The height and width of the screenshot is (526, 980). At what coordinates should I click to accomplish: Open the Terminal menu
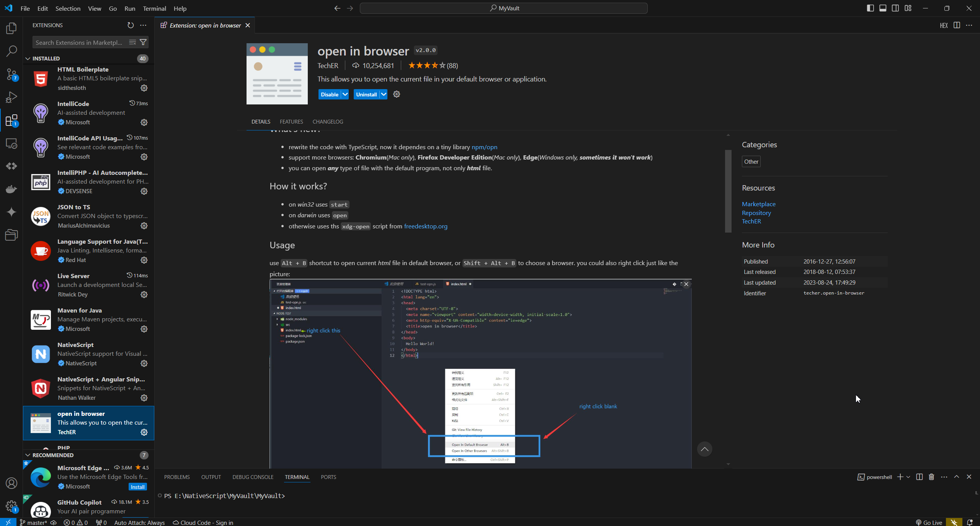[154, 8]
